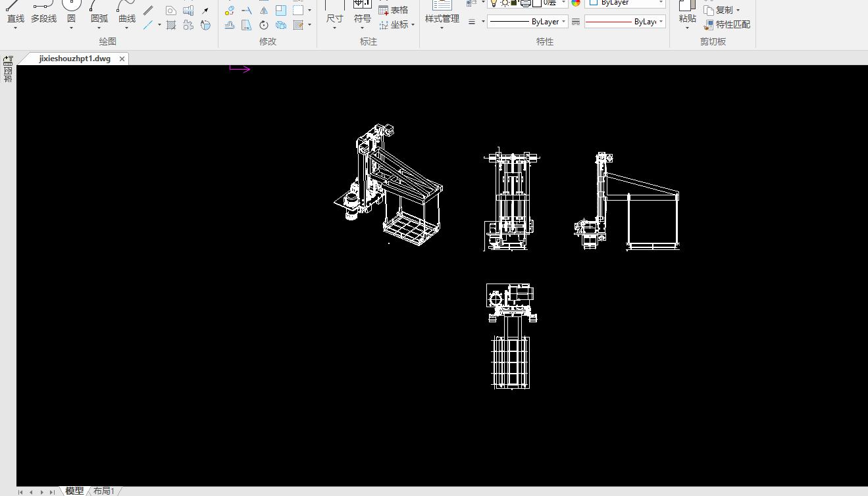
Task: Select the 模型 model tab
Action: 74,491
